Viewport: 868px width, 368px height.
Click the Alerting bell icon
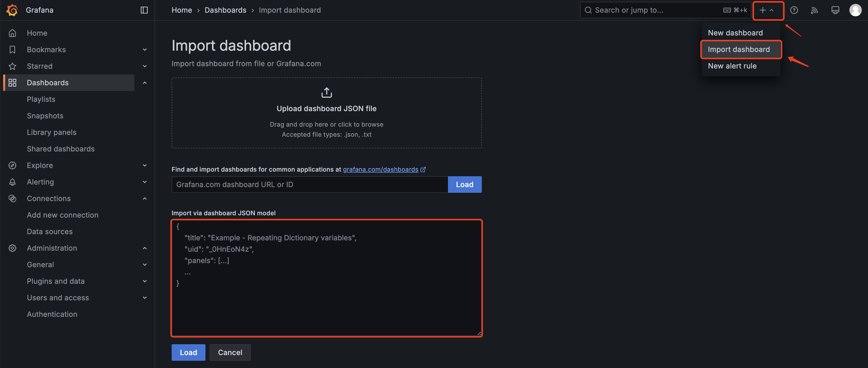click(x=12, y=182)
